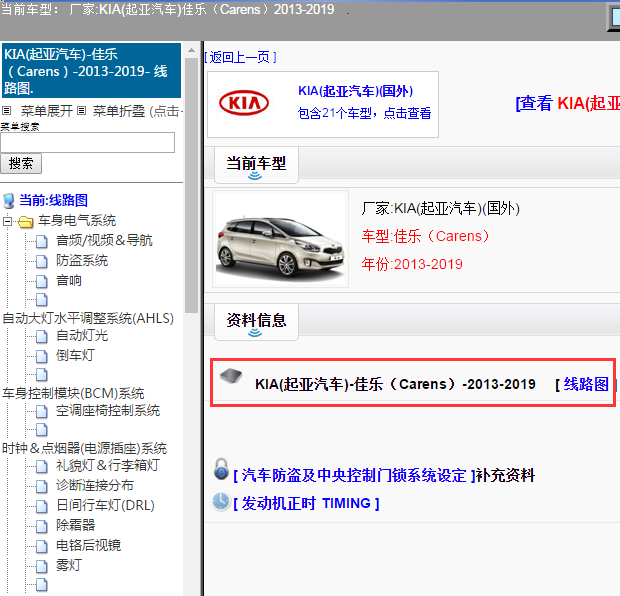Open 车身控制模块(BCM)系统 item

73,393
